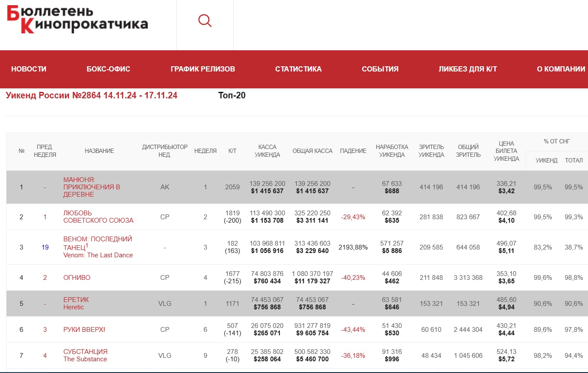Click the ТОТАЛ sub-column header

(574, 160)
